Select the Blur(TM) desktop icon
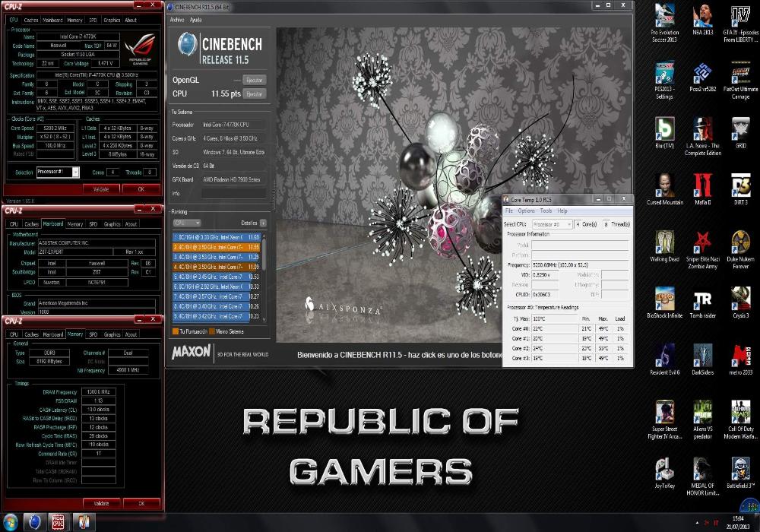760x532 pixels. 664,133
